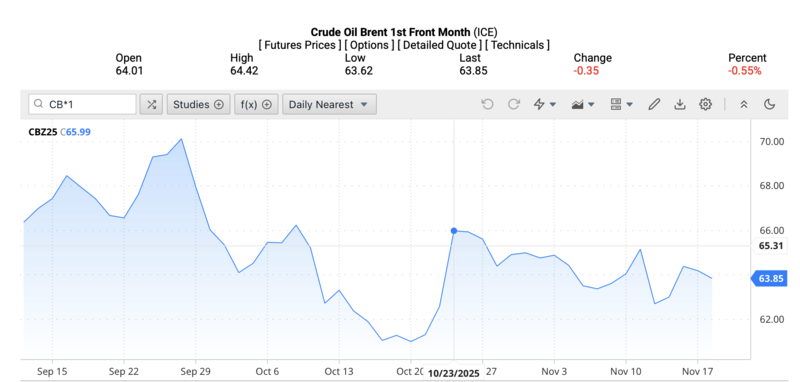Click the download chart icon
This screenshot has height=382, width=800.
(680, 105)
